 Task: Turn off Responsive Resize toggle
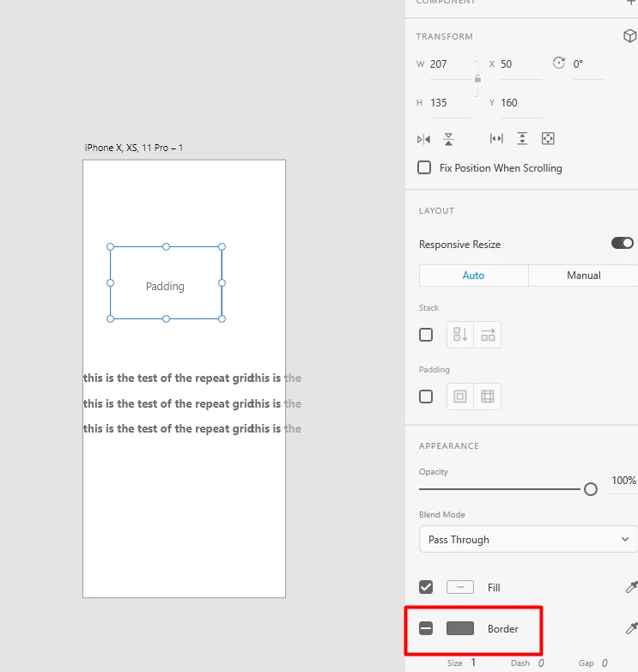[623, 243]
